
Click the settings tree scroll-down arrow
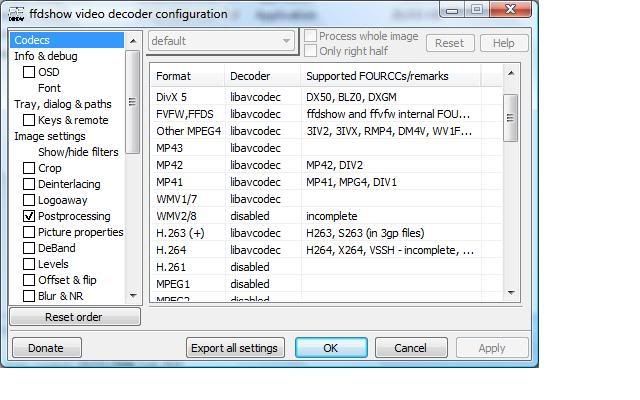pyautogui.click(x=133, y=296)
